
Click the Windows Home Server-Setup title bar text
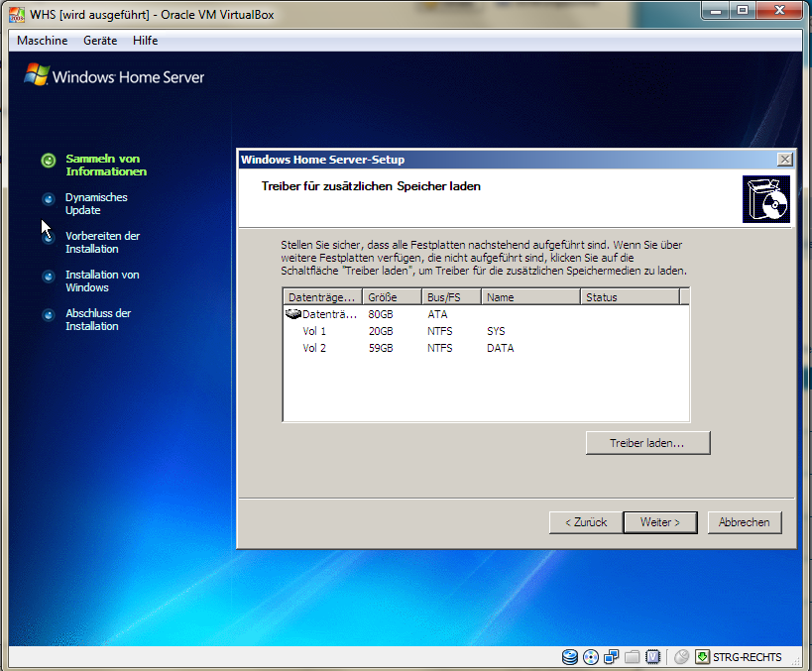pyautogui.click(x=322, y=160)
